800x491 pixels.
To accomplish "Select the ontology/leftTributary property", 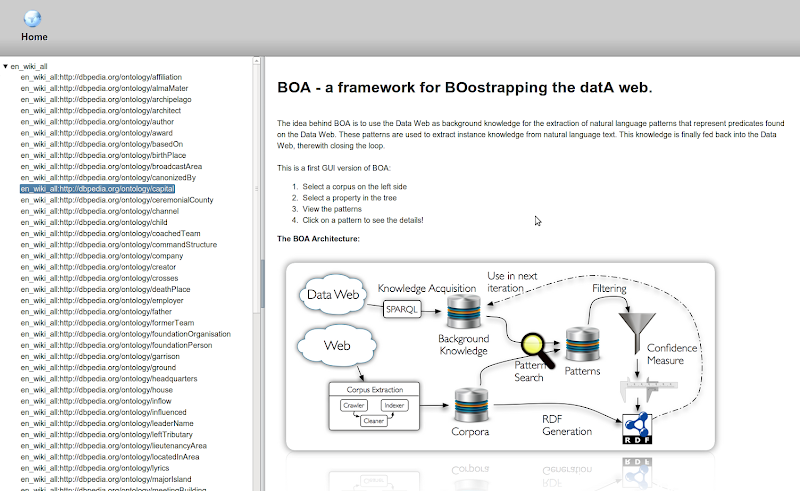I will [x=107, y=435].
